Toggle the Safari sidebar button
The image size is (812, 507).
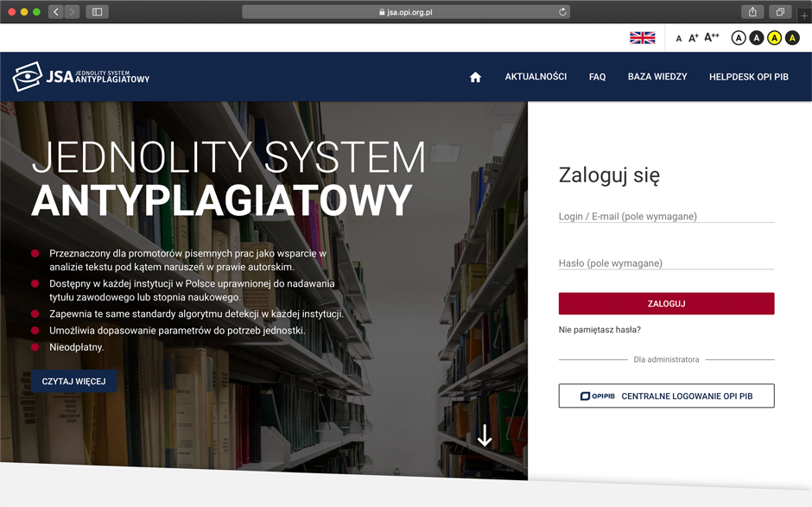97,11
